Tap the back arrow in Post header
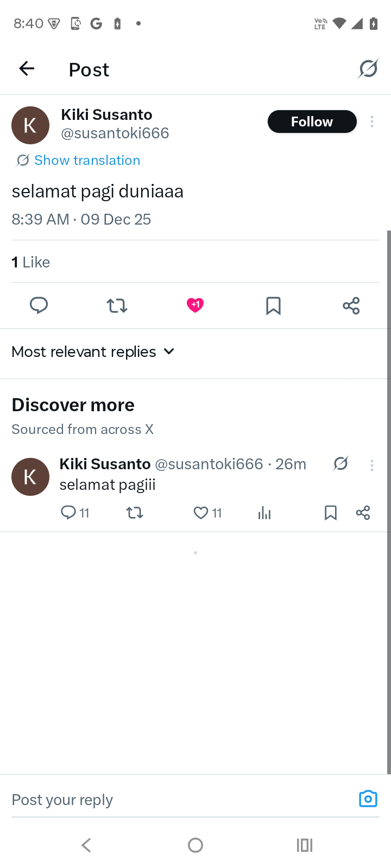Image resolution: width=391 pixels, height=868 pixels. point(27,69)
